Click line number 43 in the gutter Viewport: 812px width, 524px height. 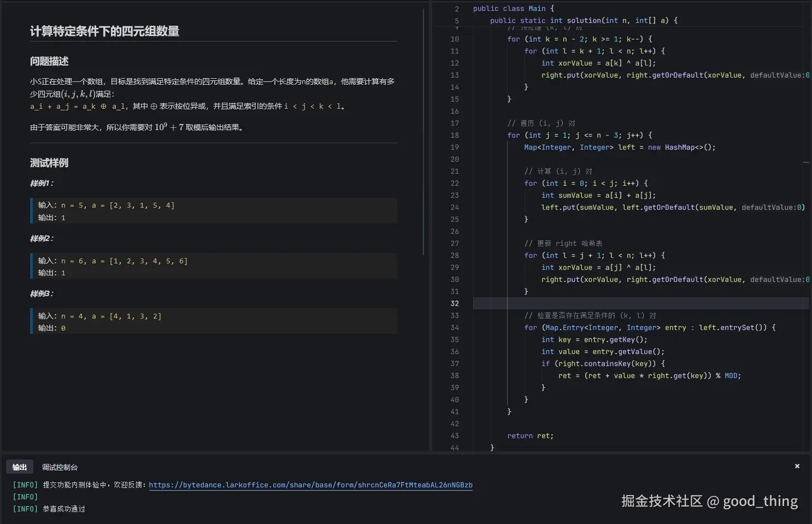(x=455, y=435)
